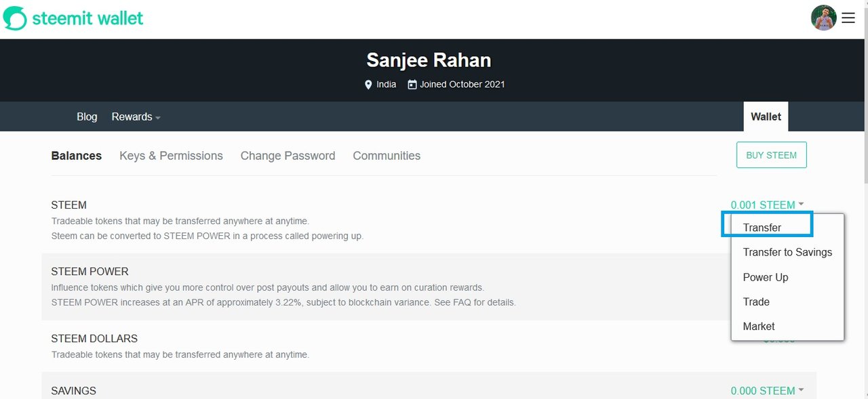Open the Change Password tab
The height and width of the screenshot is (399, 868).
(x=288, y=156)
